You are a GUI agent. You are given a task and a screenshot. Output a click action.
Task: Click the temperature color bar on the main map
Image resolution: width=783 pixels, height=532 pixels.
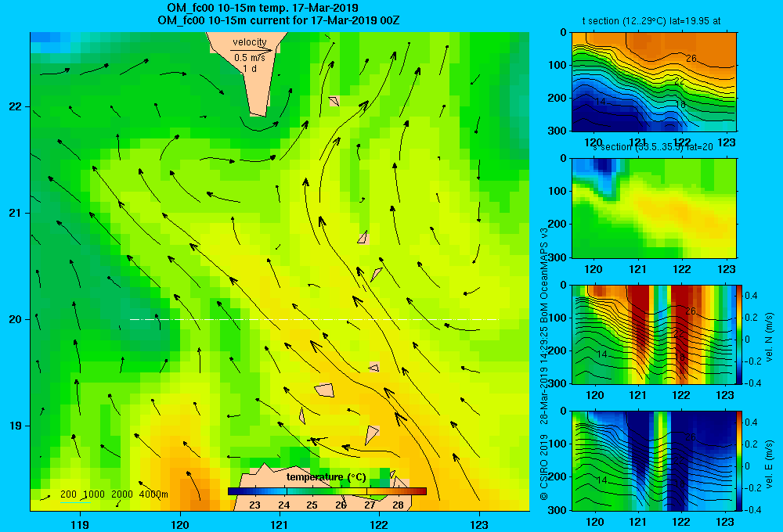327,491
